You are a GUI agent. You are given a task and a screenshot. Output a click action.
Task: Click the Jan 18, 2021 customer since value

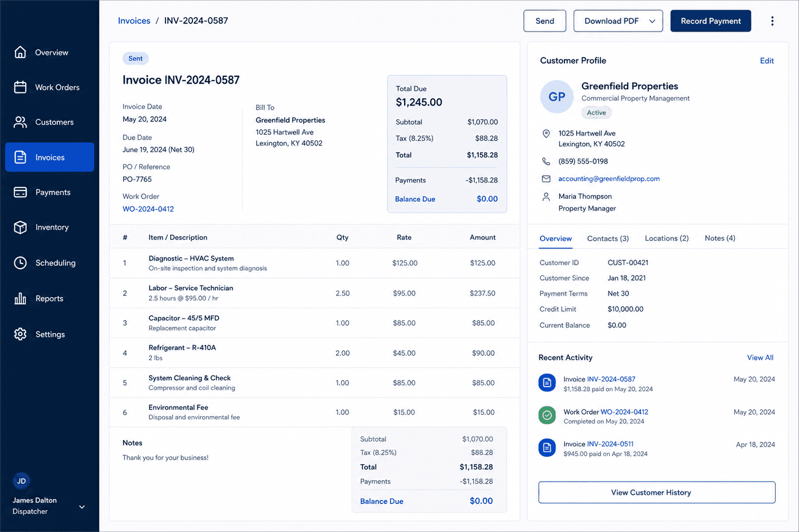pos(627,278)
